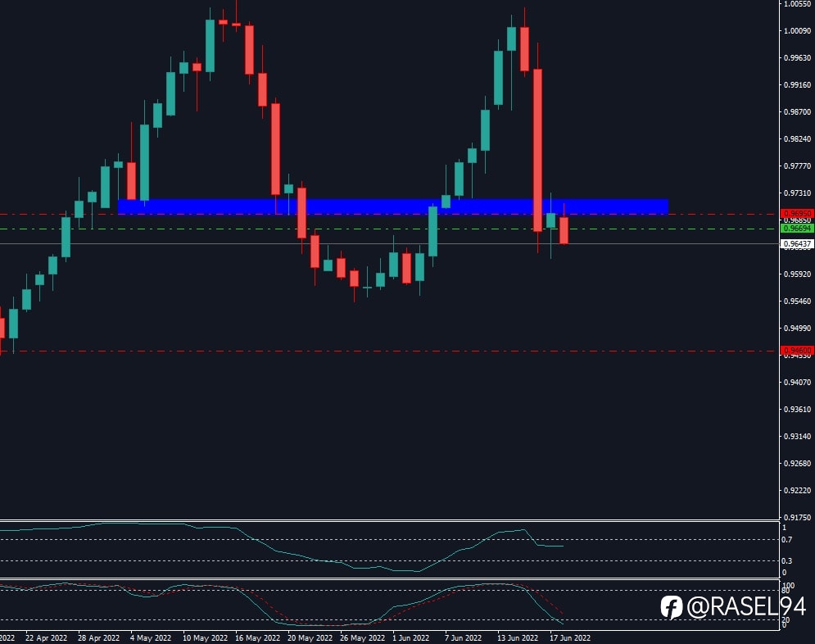Click the 0.91750 value on price scale
815x644 pixels.
797,517
